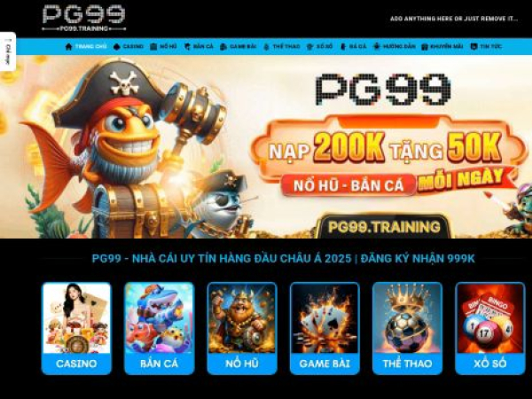Click the PG99 logo in the header

point(84,18)
